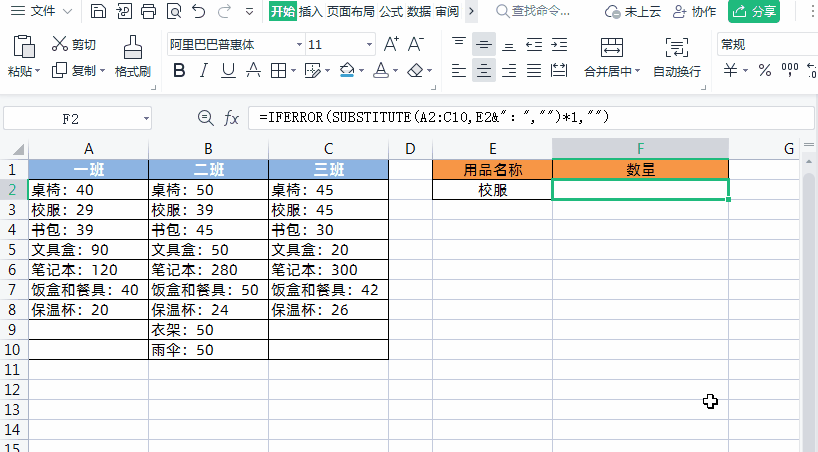The height and width of the screenshot is (452, 818).
Task: Switch to the Review tab 审阅
Action: click(x=447, y=11)
